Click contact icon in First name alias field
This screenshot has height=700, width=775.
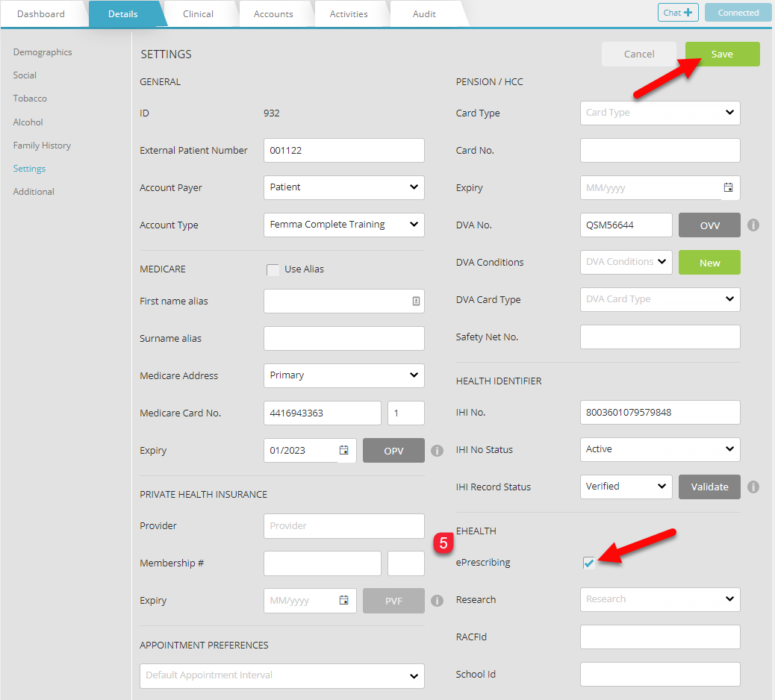tap(416, 301)
